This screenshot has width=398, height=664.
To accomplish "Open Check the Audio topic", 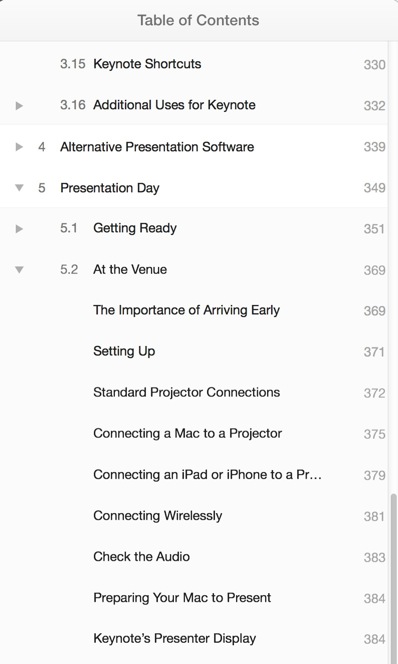I will pyautogui.click(x=141, y=556).
